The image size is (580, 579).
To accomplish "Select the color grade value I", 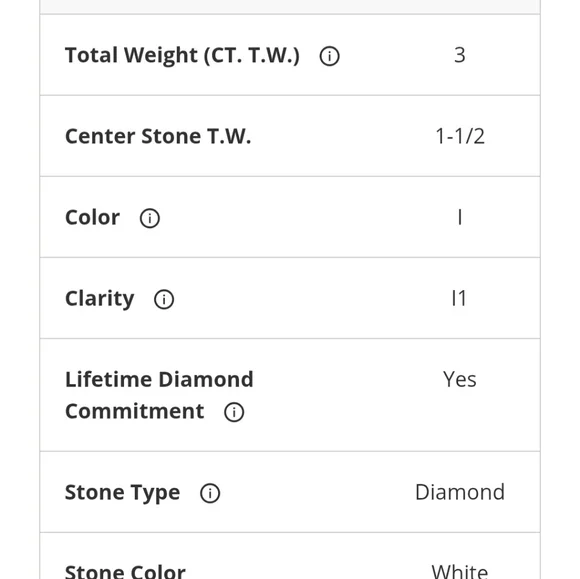I will click(460, 217).
